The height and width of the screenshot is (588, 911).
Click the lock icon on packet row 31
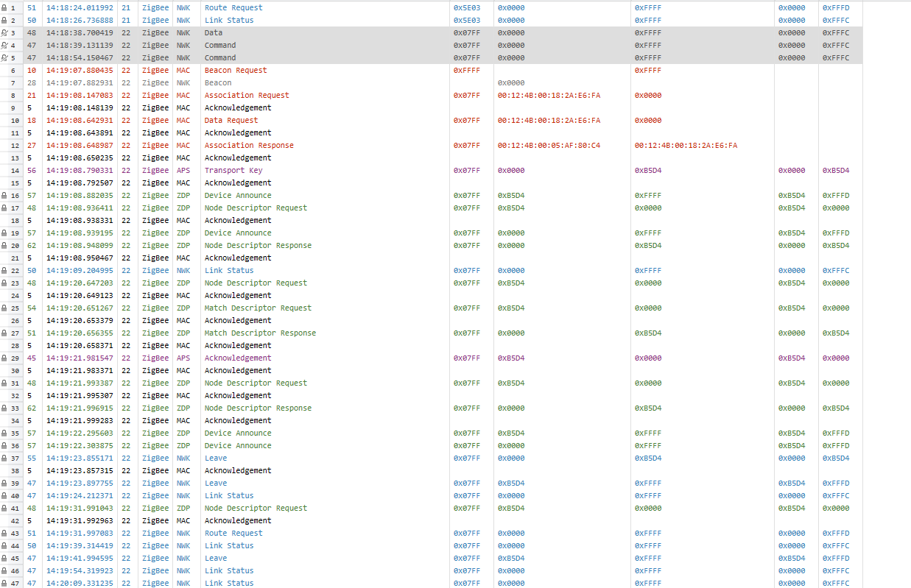4,383
